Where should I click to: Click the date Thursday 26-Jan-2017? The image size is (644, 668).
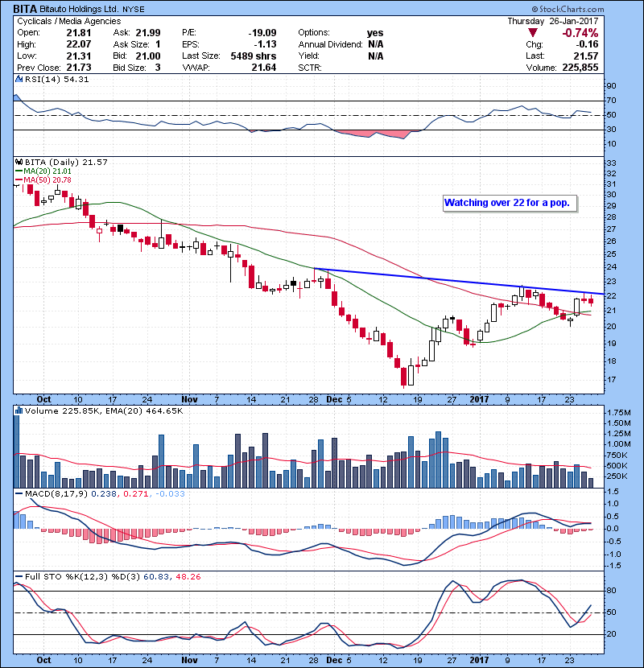coord(553,21)
